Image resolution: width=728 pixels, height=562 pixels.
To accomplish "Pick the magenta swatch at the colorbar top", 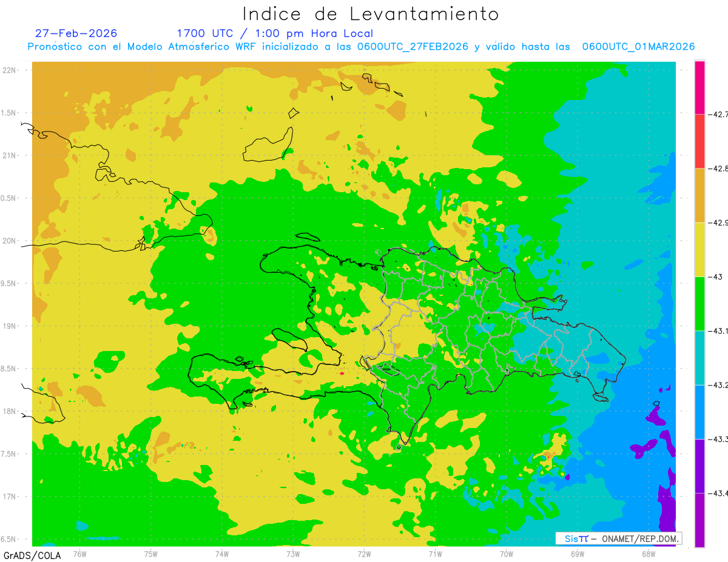I will [x=699, y=87].
